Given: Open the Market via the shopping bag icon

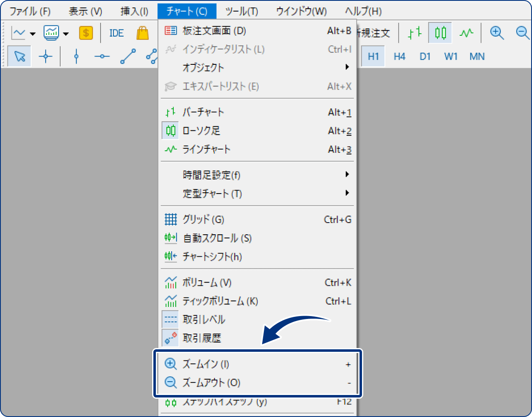Looking at the screenshot, I should pos(142,32).
